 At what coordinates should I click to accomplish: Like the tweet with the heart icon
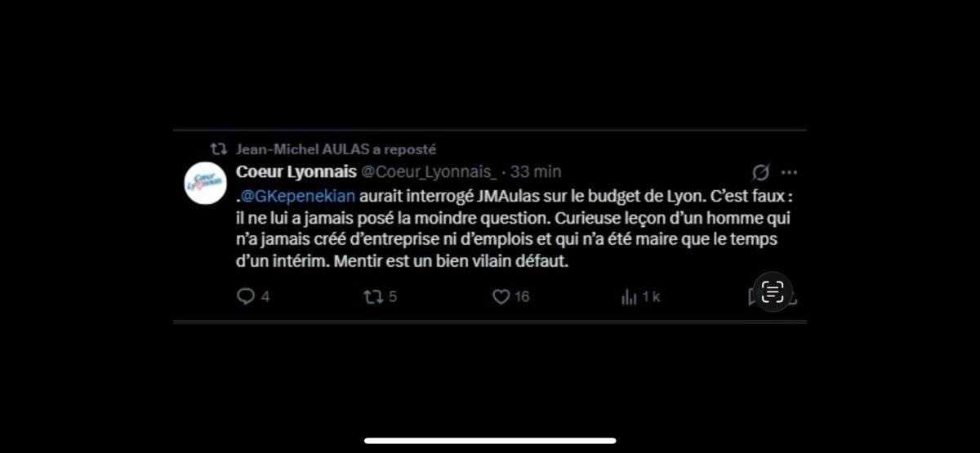pos(501,297)
